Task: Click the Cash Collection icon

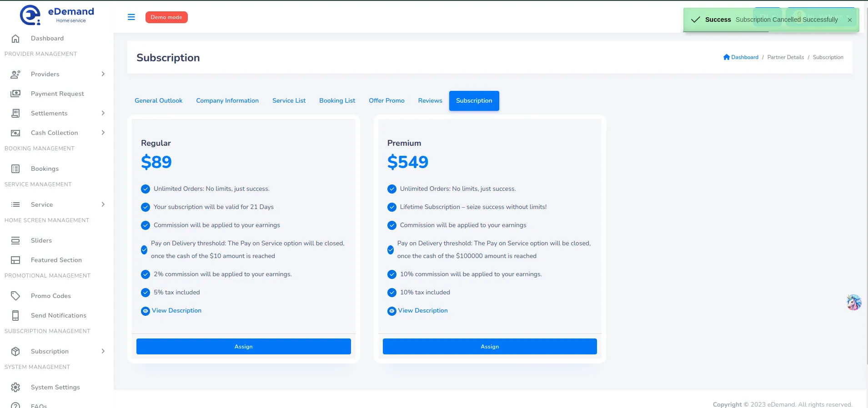Action: coord(15,133)
